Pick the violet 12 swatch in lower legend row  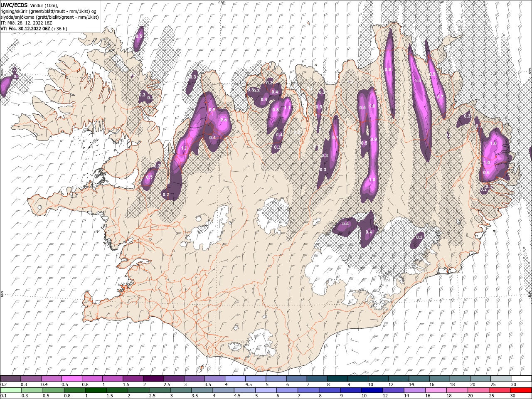(x=393, y=390)
